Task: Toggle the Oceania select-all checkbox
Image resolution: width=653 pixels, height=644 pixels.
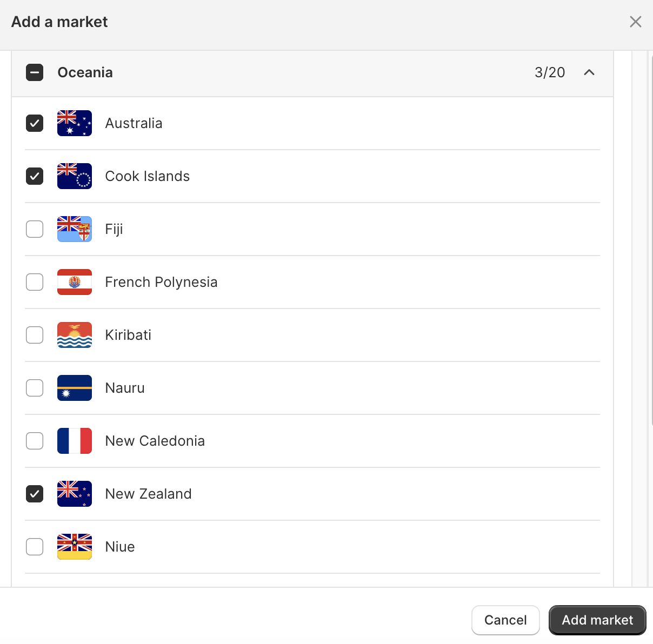Action: pyautogui.click(x=35, y=72)
